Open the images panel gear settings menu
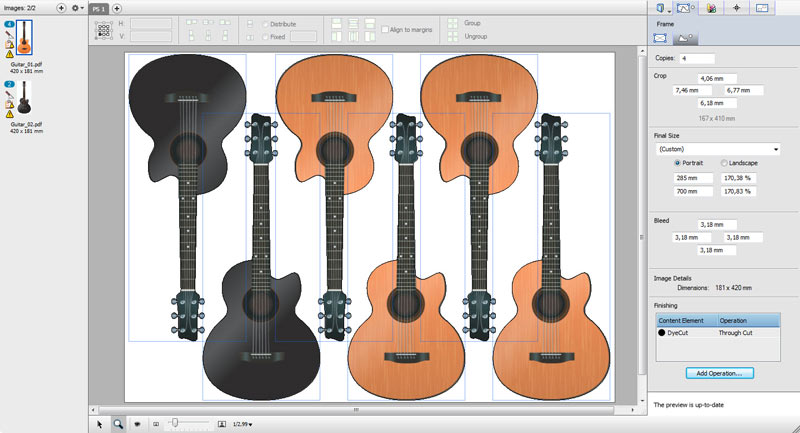 pos(78,8)
